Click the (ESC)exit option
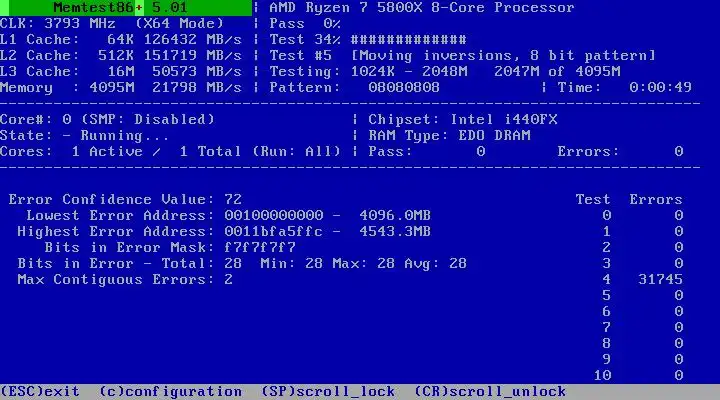Image resolution: width=720 pixels, height=400 pixels. [40, 392]
